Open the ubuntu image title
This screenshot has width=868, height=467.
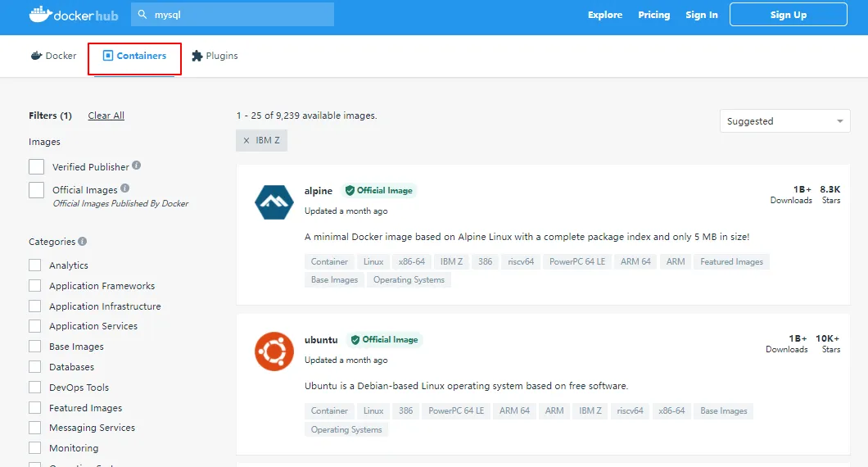point(321,339)
